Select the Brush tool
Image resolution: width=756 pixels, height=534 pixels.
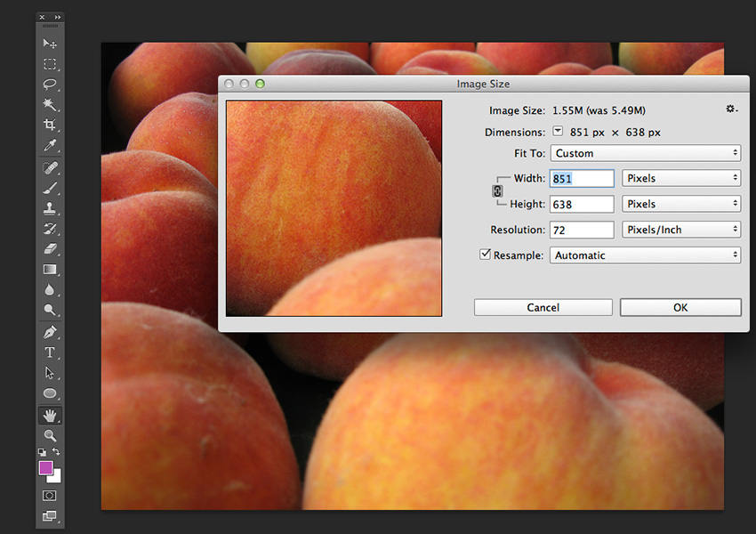50,190
